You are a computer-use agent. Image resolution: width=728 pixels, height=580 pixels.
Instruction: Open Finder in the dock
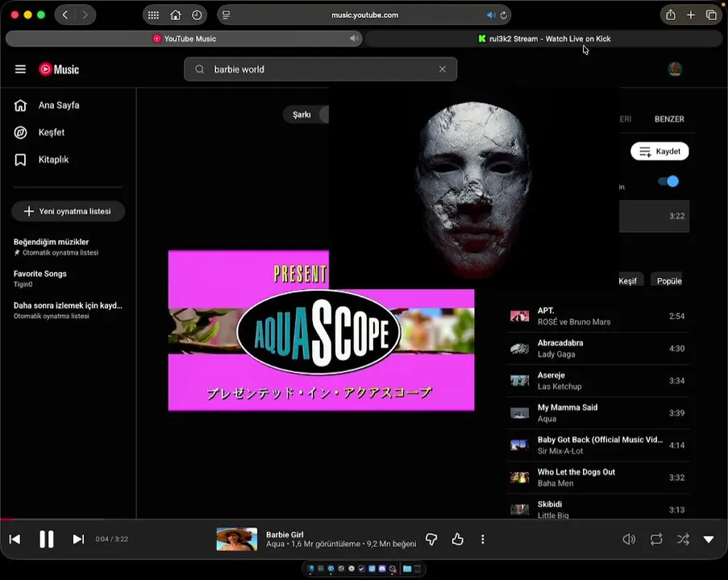[311, 569]
